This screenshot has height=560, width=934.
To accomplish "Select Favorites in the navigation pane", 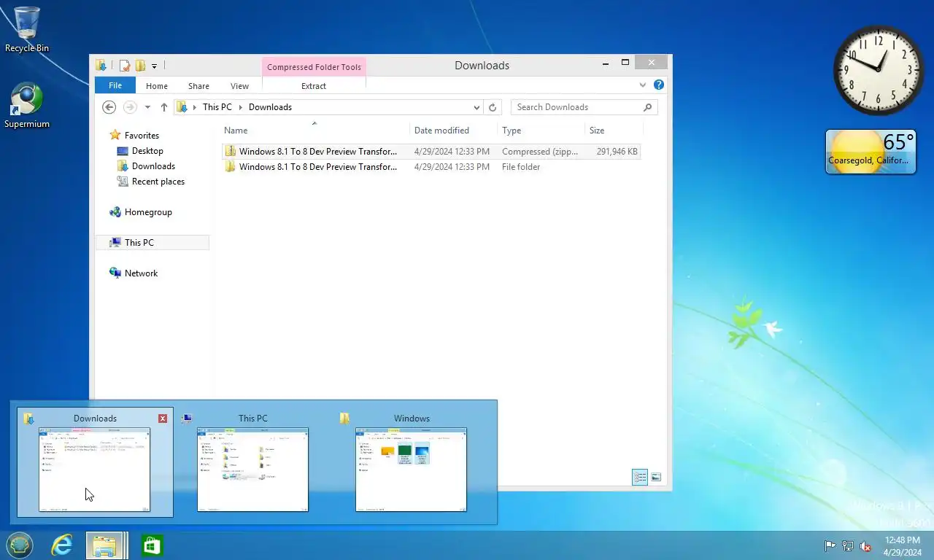I will pos(142,136).
